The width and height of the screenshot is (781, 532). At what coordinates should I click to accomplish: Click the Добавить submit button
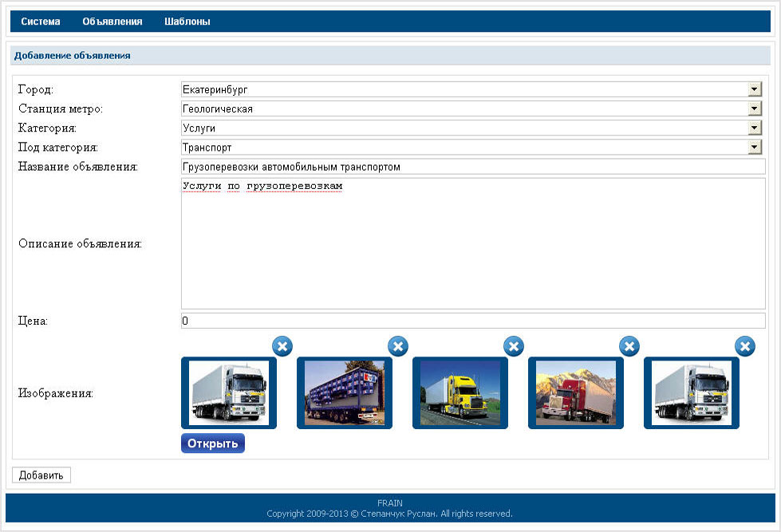[41, 475]
